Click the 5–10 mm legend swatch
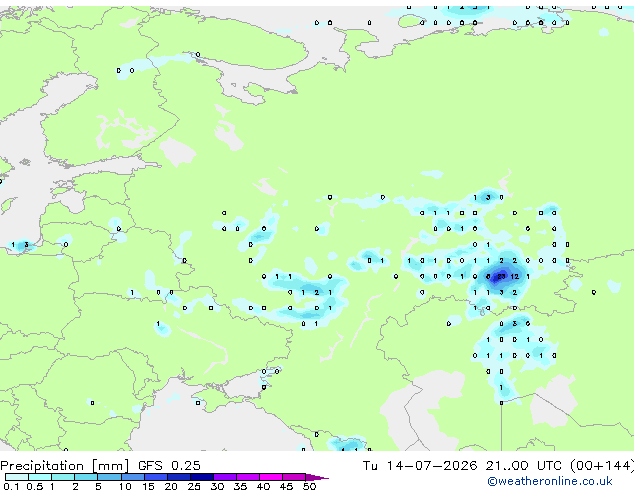 tap(109, 477)
